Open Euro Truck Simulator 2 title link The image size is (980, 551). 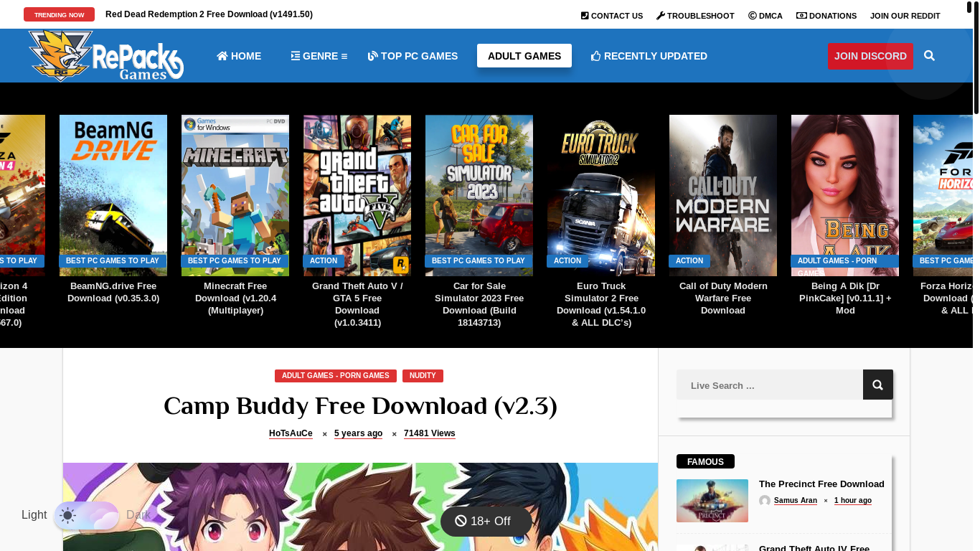tap(601, 304)
